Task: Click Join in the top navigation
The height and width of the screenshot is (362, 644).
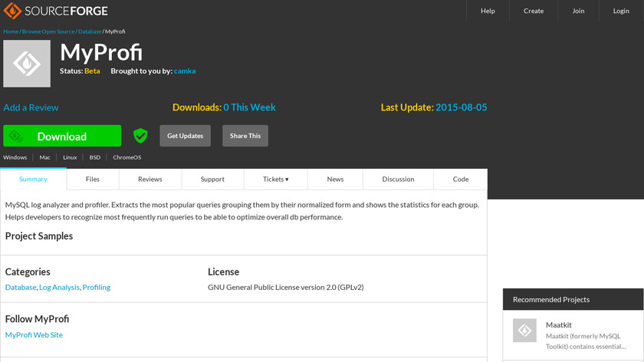Action: [x=578, y=11]
